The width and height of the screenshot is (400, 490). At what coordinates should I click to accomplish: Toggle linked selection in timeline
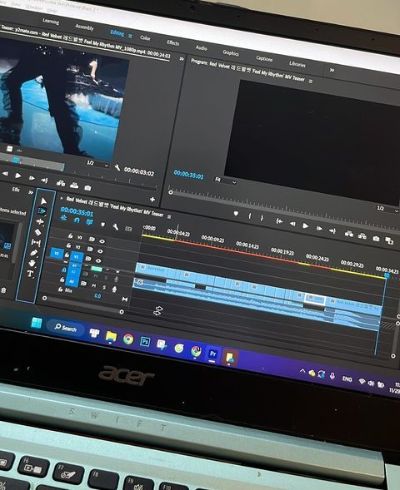tap(89, 222)
